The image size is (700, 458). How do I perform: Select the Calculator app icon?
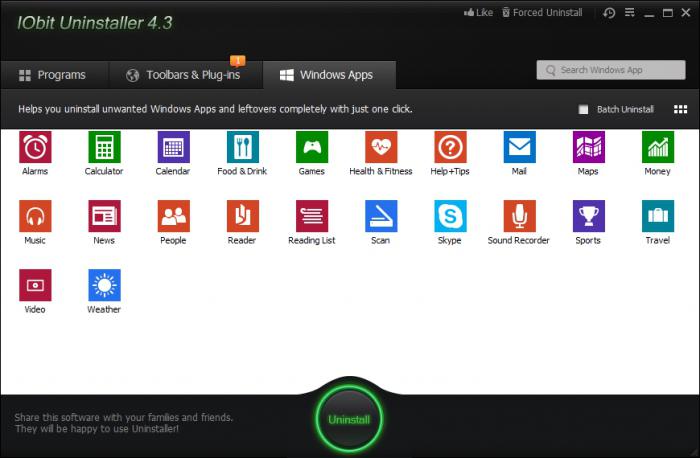pos(104,147)
